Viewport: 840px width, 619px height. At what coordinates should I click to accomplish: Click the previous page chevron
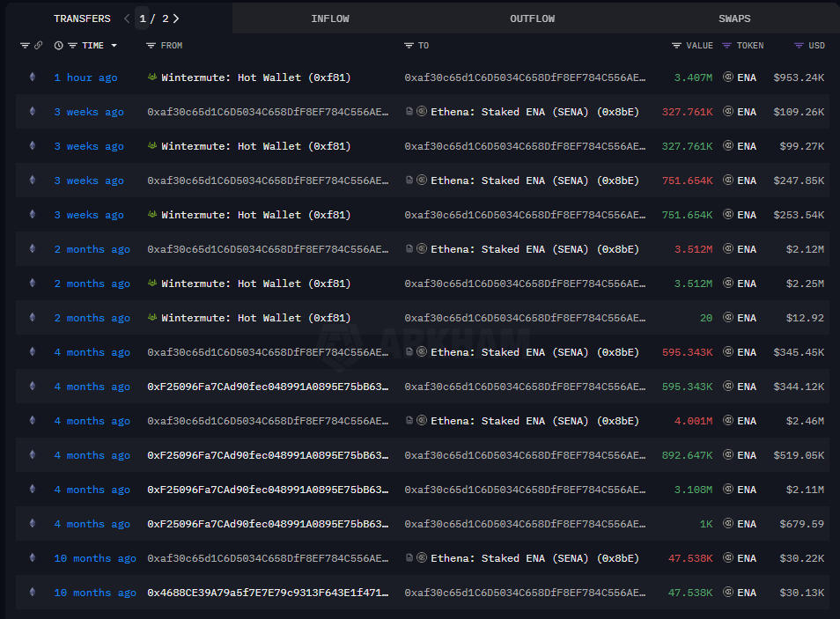pyautogui.click(x=126, y=18)
